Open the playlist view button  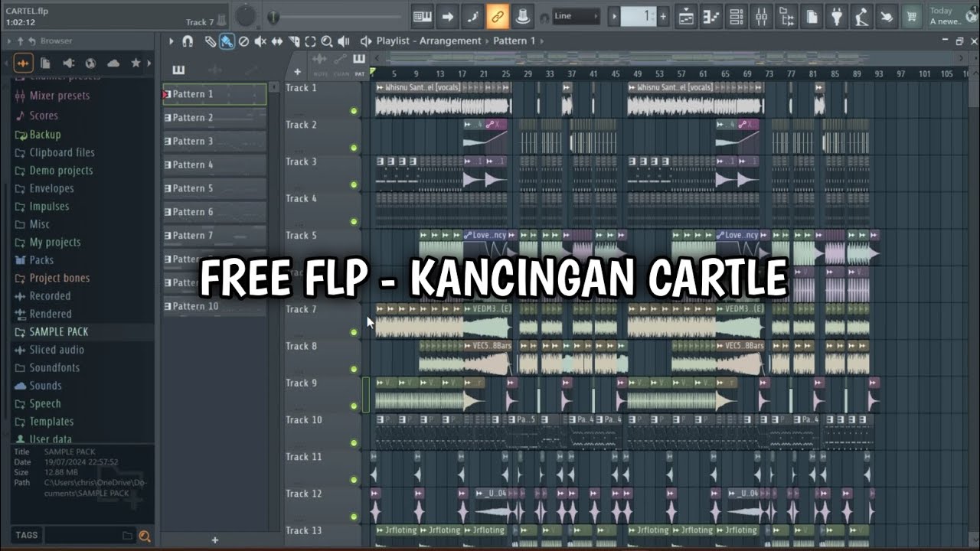point(687,15)
